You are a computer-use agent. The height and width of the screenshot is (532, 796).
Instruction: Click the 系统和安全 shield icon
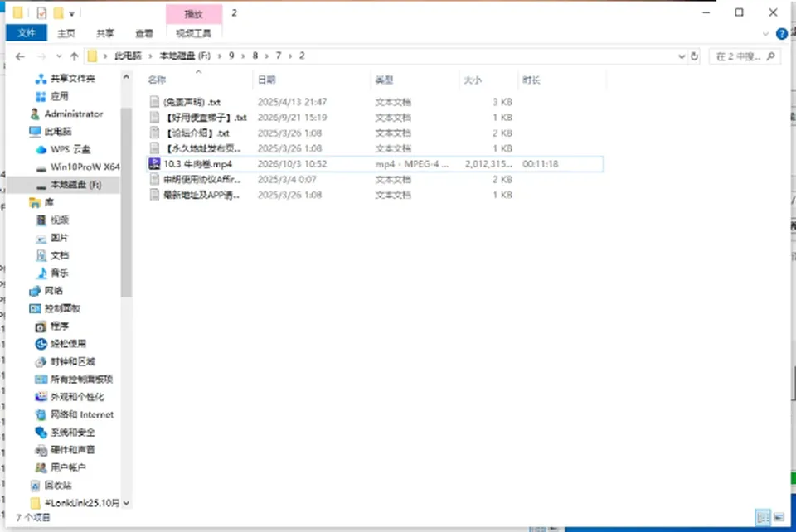[x=41, y=432]
